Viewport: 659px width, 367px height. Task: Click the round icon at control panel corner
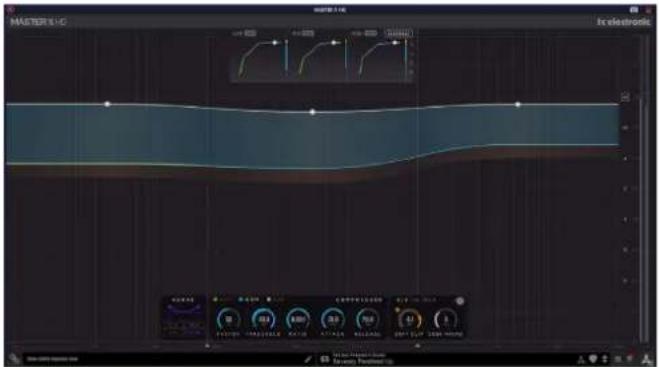(460, 301)
